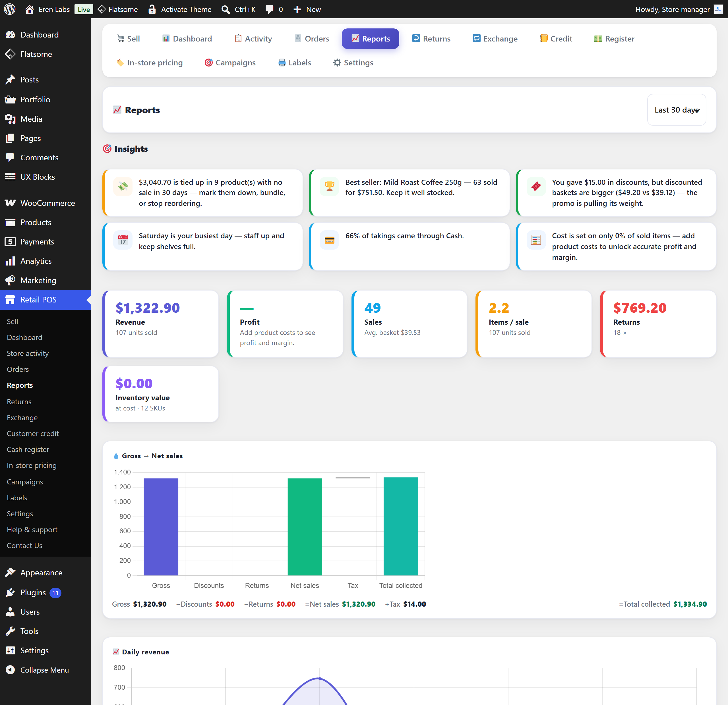Click the Revenue $1,322.90 card
Viewport: 728px width, 705px height.
pos(160,323)
